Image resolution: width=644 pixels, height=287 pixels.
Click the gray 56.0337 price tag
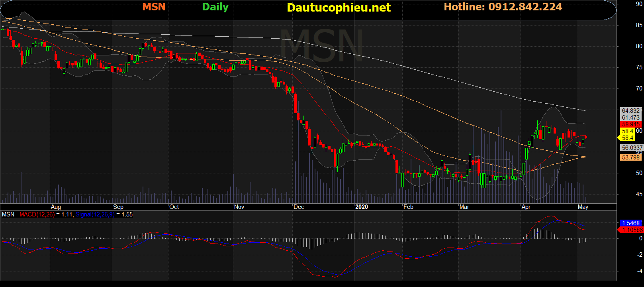632,148
